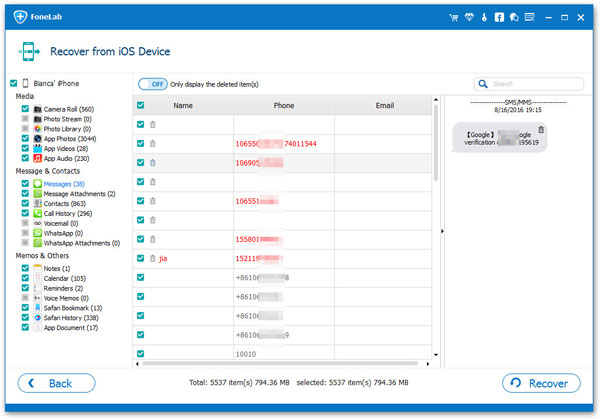Uncheck the jia row checkbox
The image size is (600, 419).
[x=141, y=258]
